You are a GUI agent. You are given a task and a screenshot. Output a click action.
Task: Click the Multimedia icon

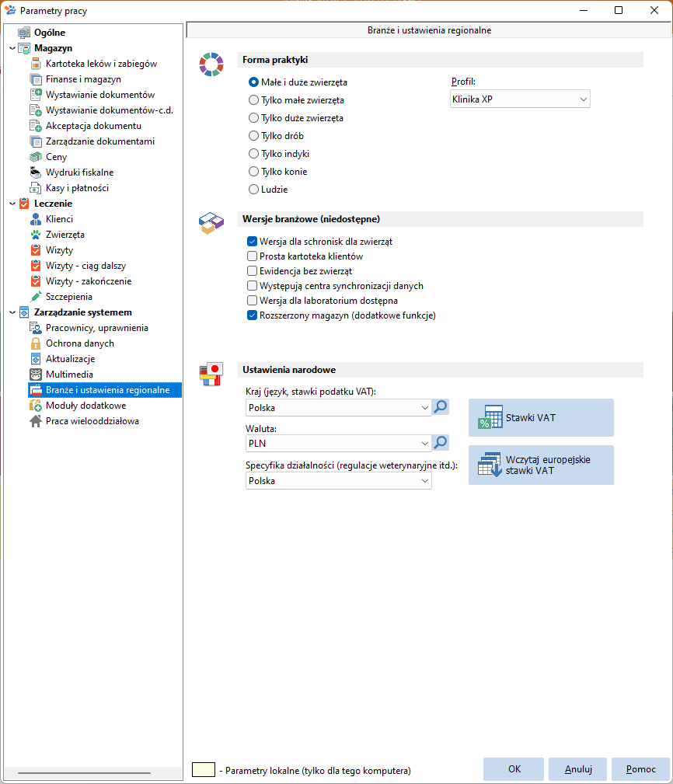[36, 375]
